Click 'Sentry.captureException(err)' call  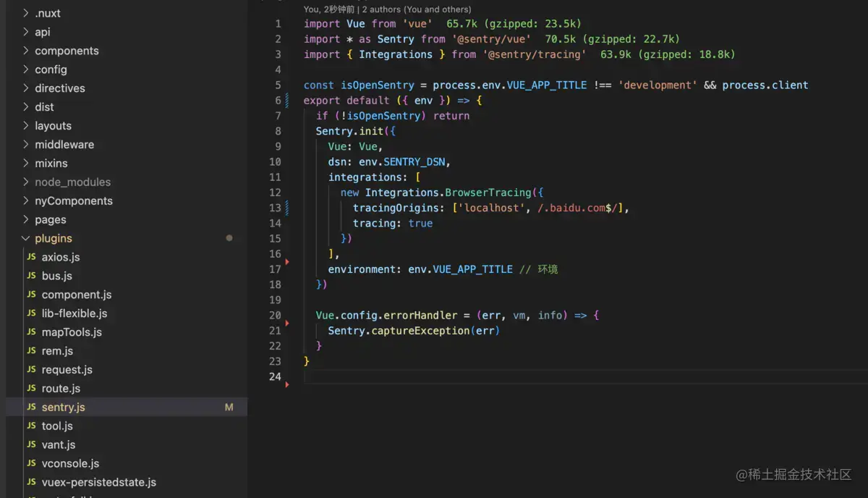tap(414, 330)
